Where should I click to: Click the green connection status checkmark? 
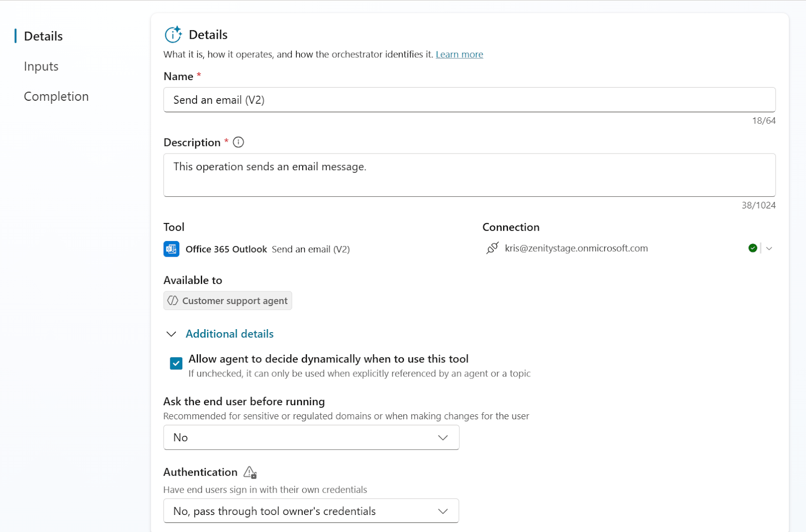(x=753, y=248)
